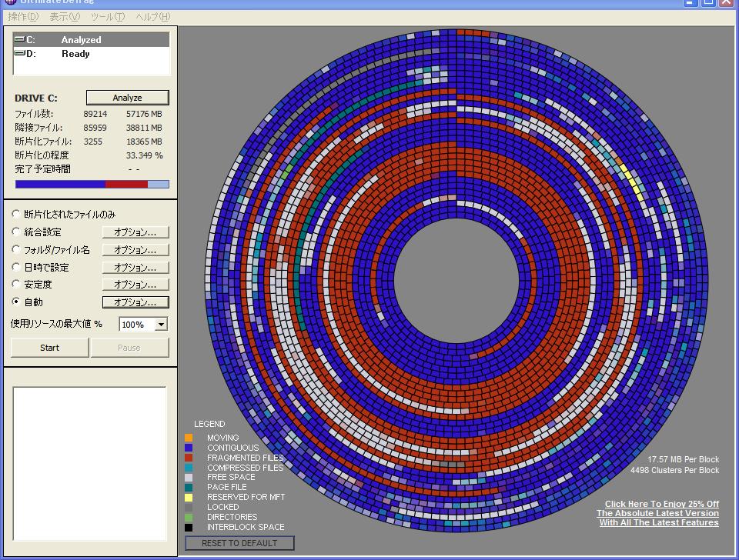Viewport: 739px width, 560px height.
Task: Click the orange MOVING legend swatch
Action: point(189,438)
